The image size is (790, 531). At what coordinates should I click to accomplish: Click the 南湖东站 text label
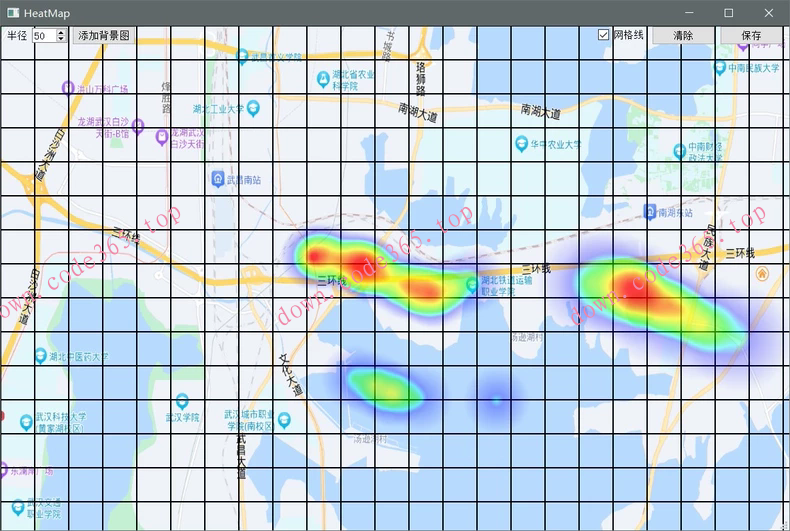[676, 213]
